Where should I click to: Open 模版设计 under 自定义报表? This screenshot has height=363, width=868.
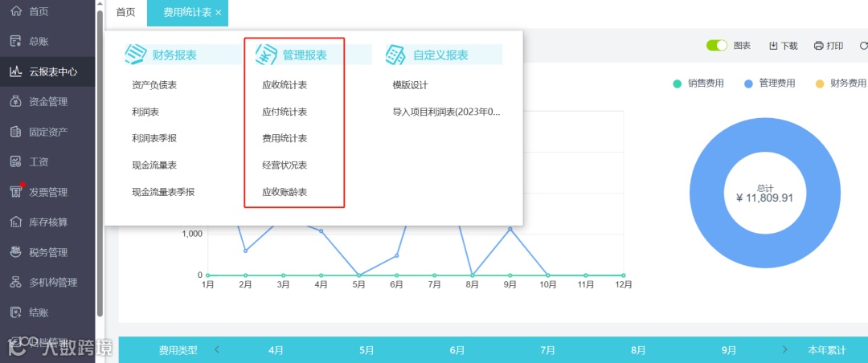pyautogui.click(x=410, y=85)
